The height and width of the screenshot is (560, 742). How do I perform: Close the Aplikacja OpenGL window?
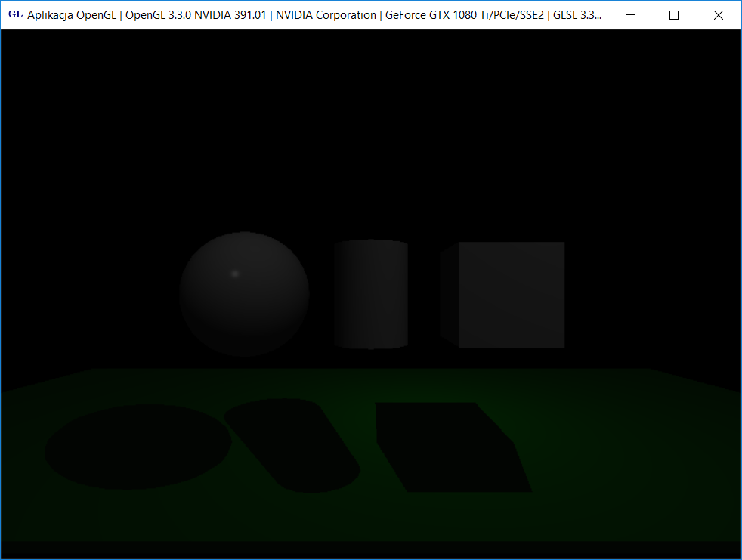click(718, 15)
